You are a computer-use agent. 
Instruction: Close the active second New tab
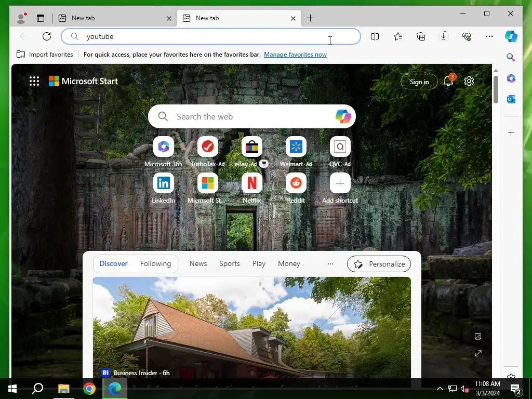[x=293, y=18]
